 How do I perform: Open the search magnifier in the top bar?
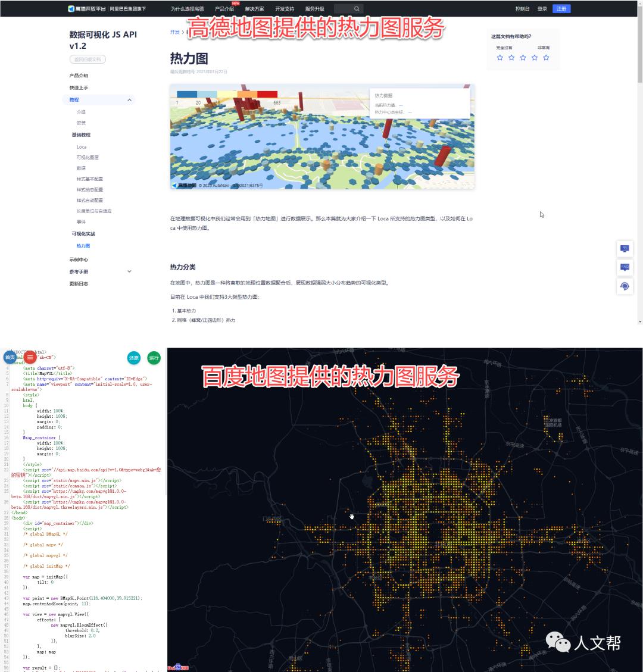click(356, 8)
